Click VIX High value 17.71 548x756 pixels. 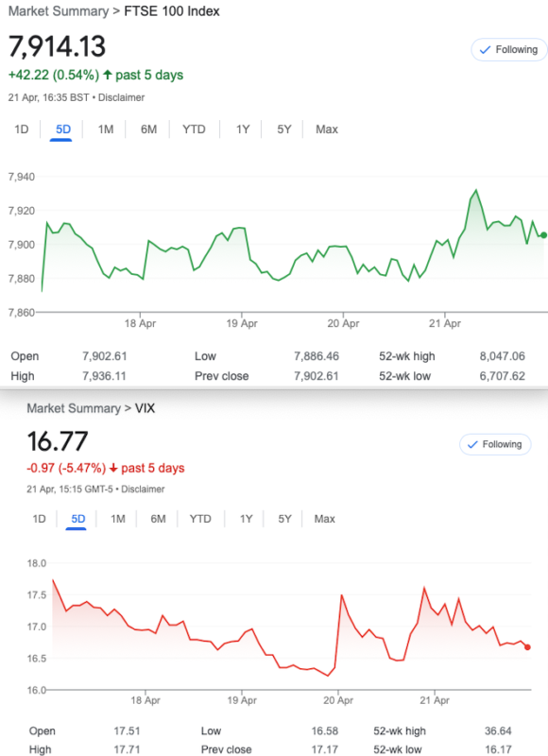[x=127, y=749]
